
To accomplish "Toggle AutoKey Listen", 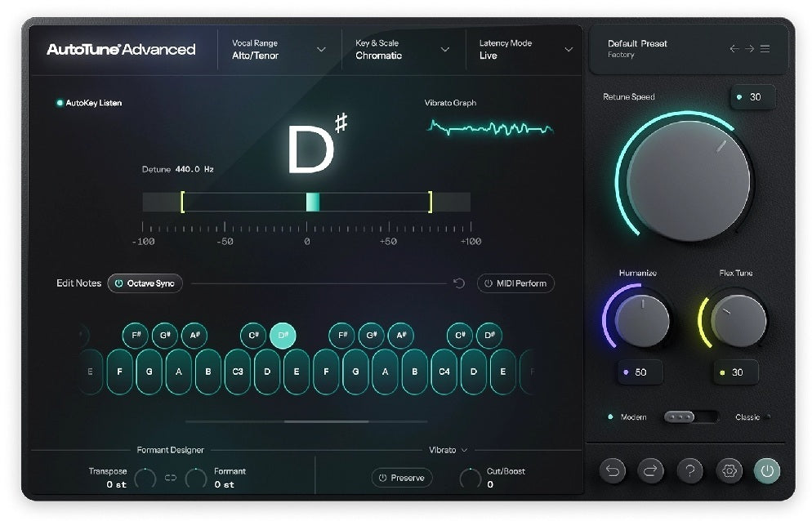I will (x=89, y=103).
